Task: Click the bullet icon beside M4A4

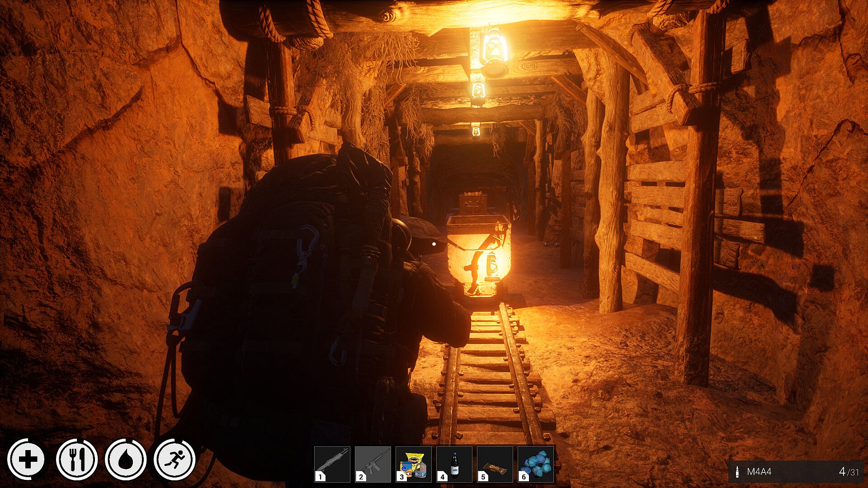Action: click(737, 472)
